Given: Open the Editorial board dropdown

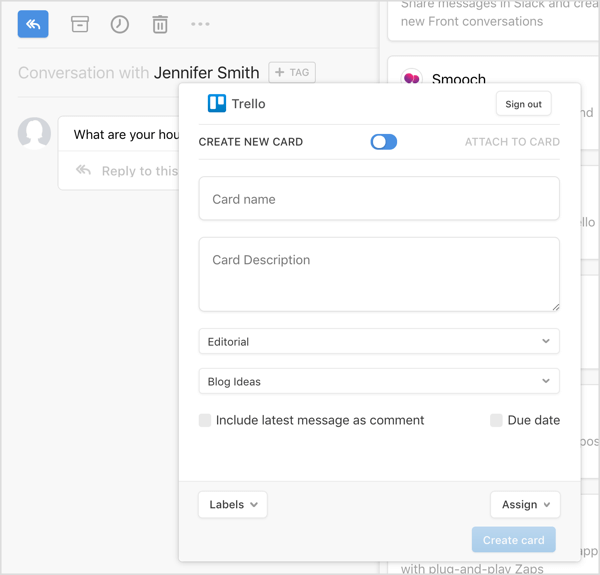Looking at the screenshot, I should pos(379,341).
